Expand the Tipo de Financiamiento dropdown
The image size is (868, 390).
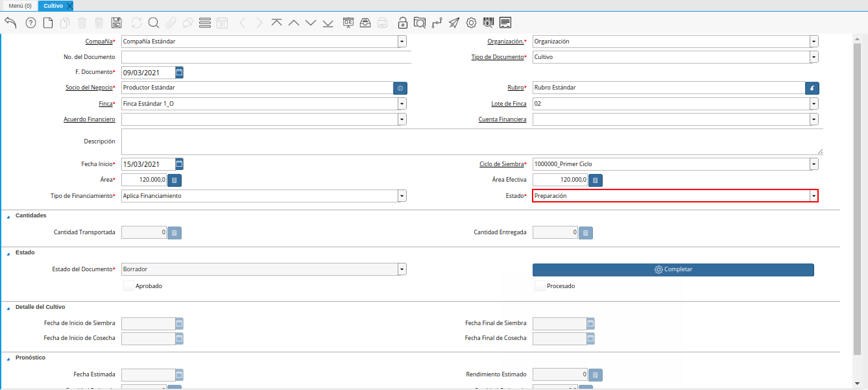[x=402, y=196]
